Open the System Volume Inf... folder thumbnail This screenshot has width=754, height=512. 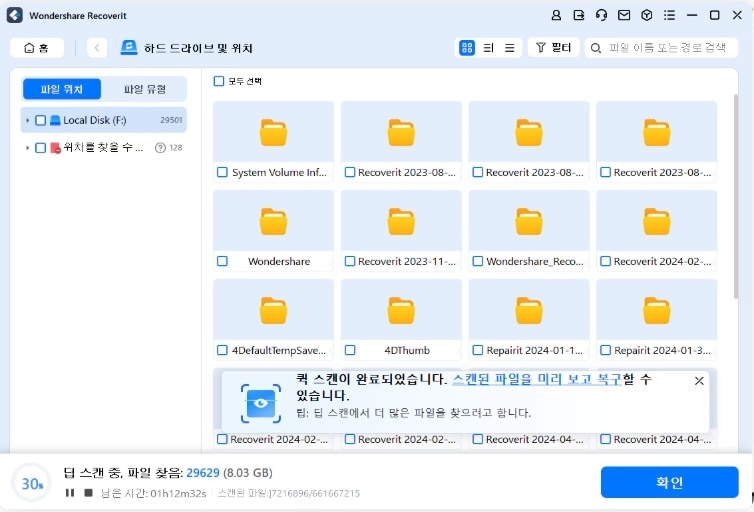274,132
